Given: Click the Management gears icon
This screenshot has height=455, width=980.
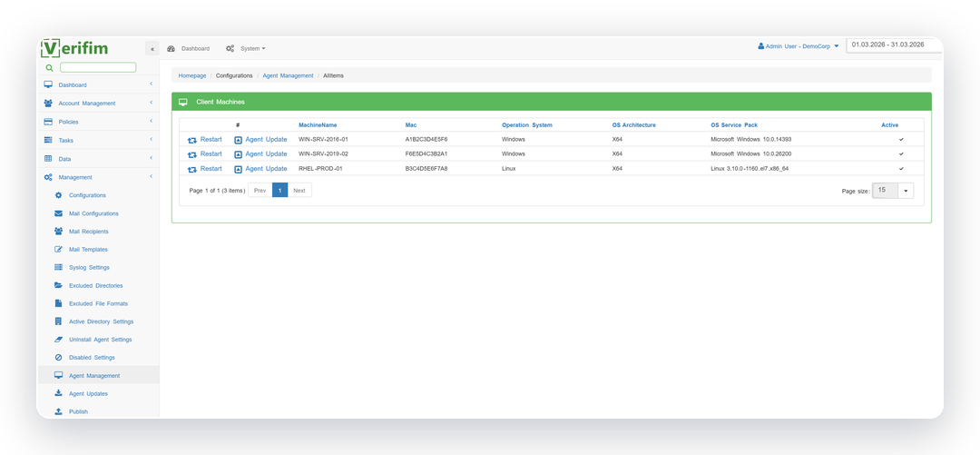Looking at the screenshot, I should point(48,177).
